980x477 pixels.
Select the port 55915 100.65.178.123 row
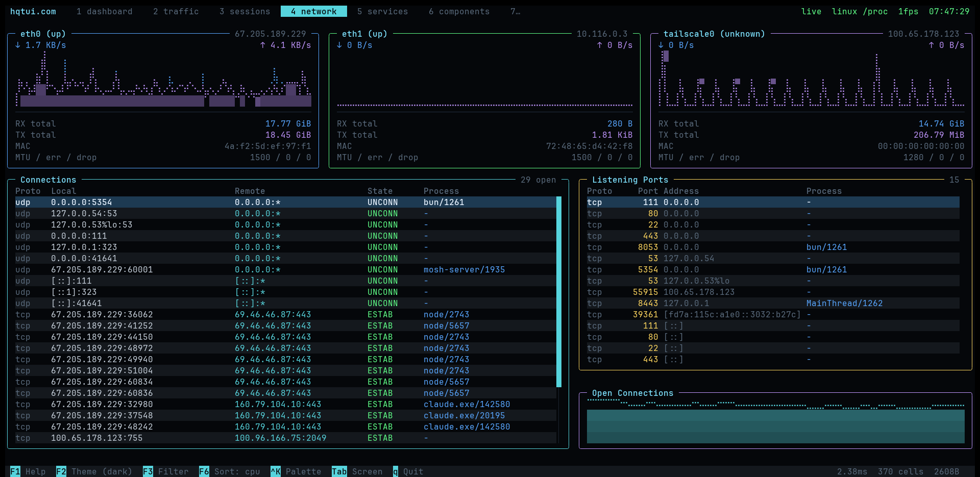click(x=773, y=292)
